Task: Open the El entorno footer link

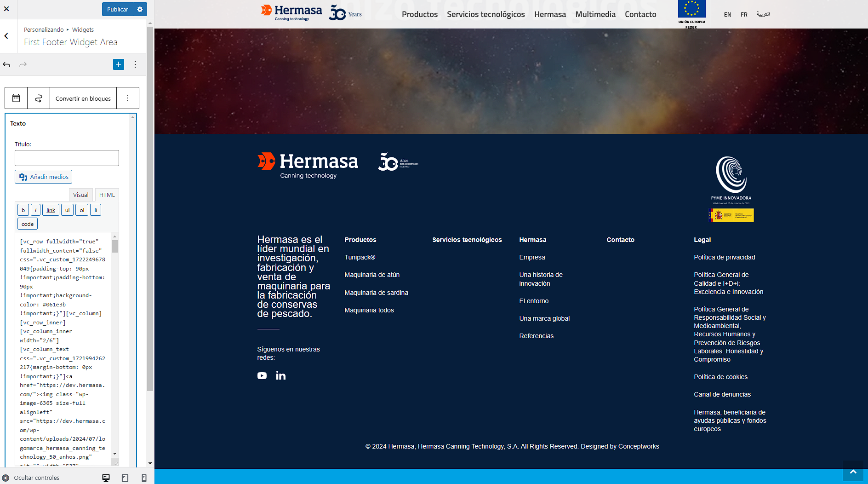Action: (534, 301)
